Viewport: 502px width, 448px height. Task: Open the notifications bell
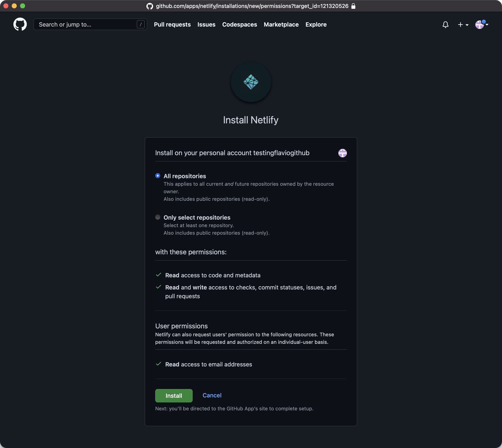pyautogui.click(x=445, y=25)
